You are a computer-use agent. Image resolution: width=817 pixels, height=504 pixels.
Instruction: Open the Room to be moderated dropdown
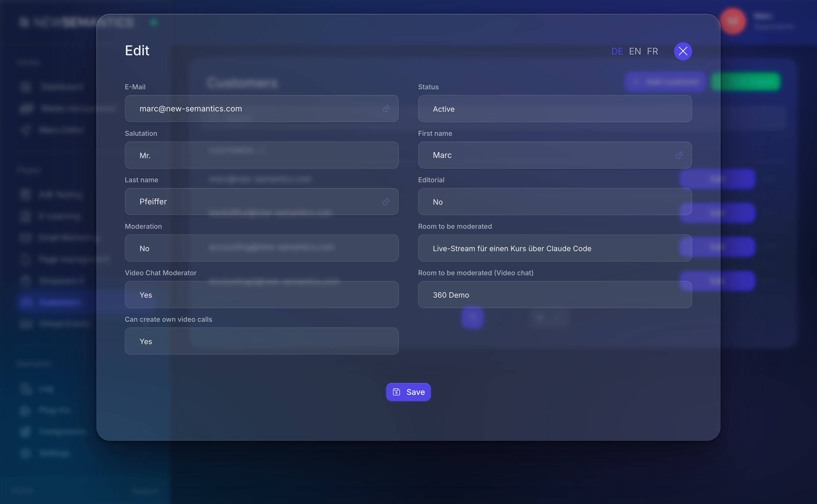tap(555, 248)
